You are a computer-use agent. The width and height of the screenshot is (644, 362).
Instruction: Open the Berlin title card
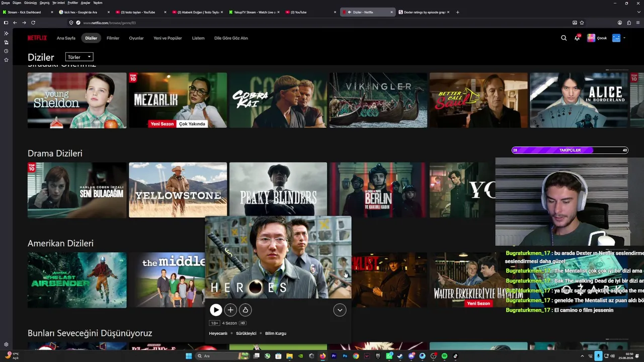[x=378, y=190]
